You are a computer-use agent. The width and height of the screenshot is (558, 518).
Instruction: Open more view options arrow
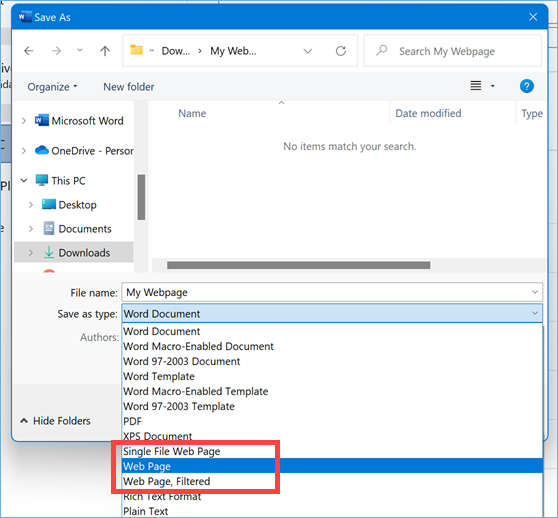pos(493,86)
